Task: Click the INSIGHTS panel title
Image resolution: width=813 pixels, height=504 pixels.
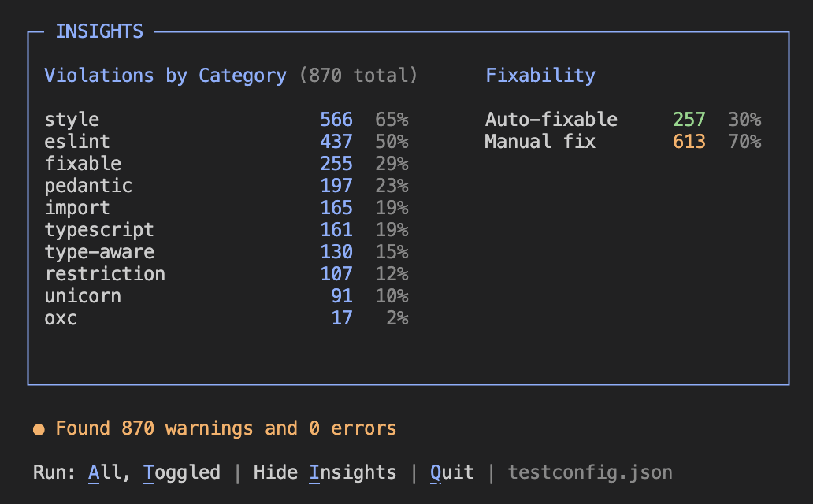Action: coord(98,31)
